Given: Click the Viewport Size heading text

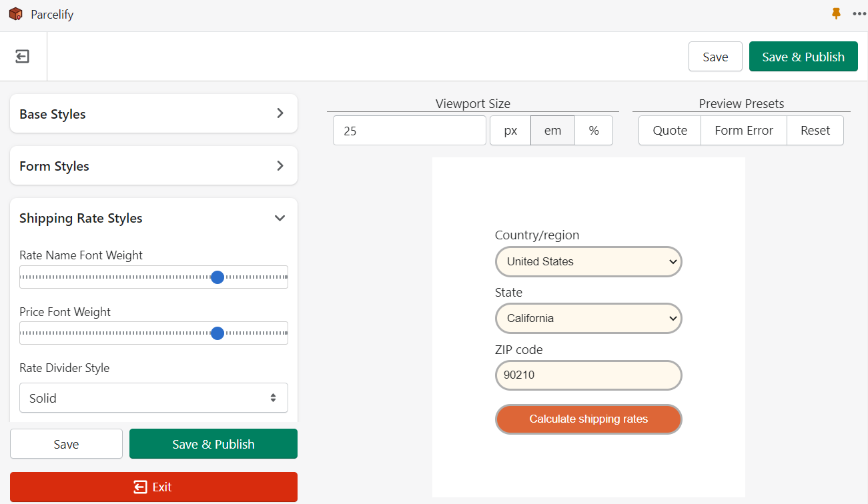Looking at the screenshot, I should pos(473,103).
